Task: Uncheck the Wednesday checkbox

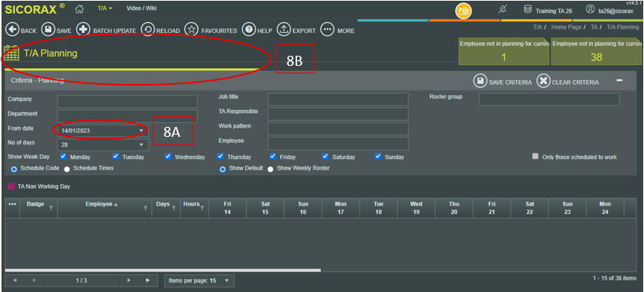Action: pos(168,156)
